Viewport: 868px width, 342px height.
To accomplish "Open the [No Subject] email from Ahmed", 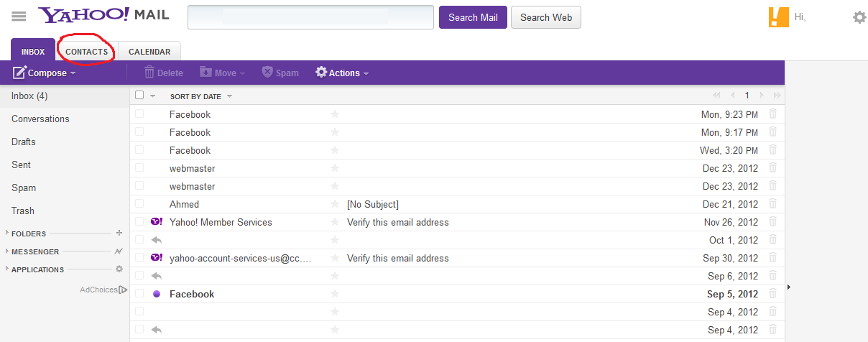I will 372,204.
